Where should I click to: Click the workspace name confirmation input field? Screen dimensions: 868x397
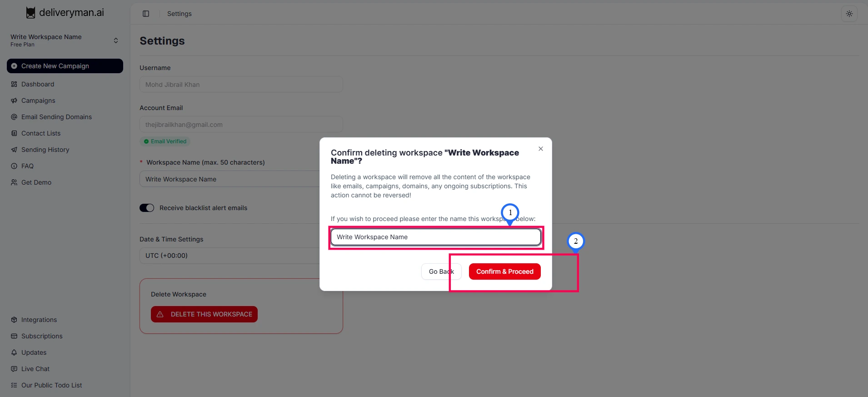[435, 237]
